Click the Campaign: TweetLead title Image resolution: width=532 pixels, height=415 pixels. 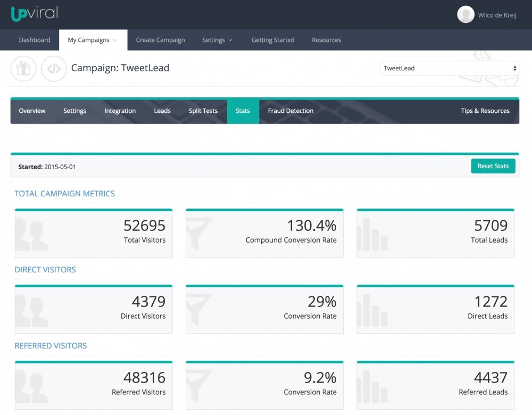click(120, 68)
